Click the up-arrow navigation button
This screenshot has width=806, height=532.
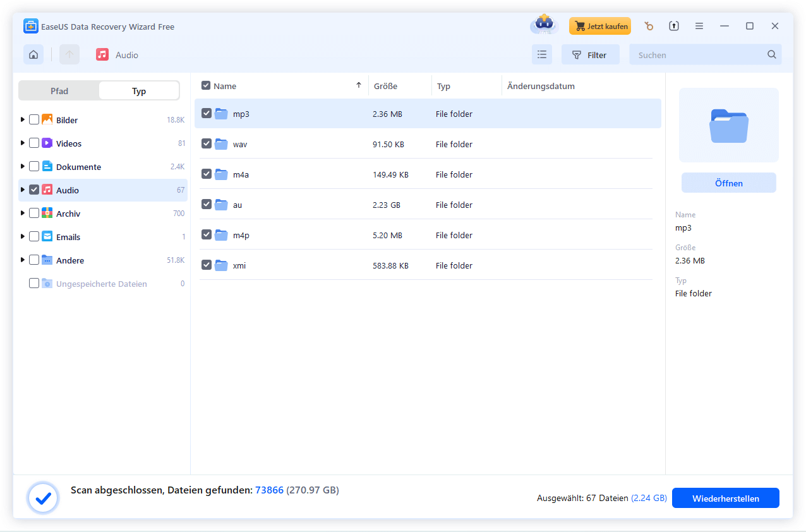coord(69,54)
